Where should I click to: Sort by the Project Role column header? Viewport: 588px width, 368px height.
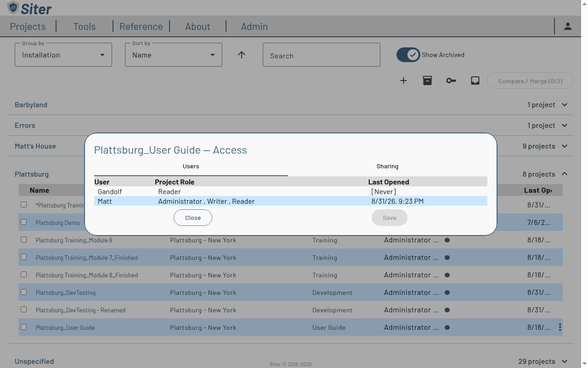click(175, 182)
